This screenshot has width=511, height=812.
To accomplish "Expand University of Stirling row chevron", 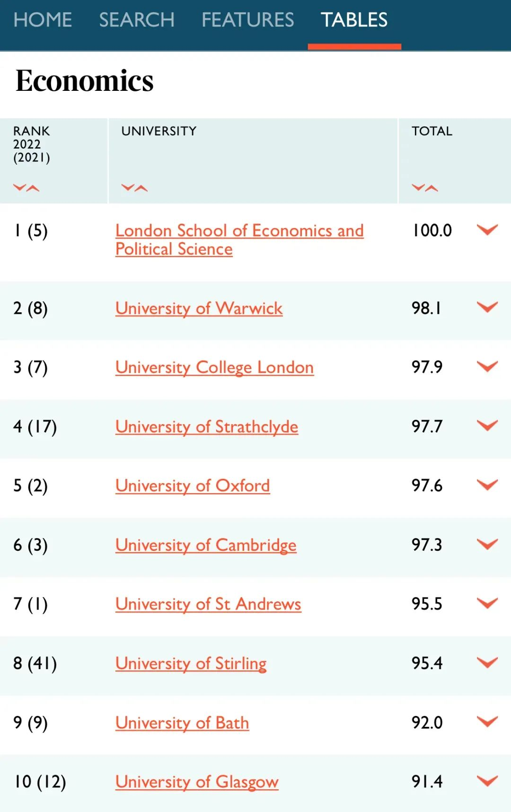I will pos(487,662).
